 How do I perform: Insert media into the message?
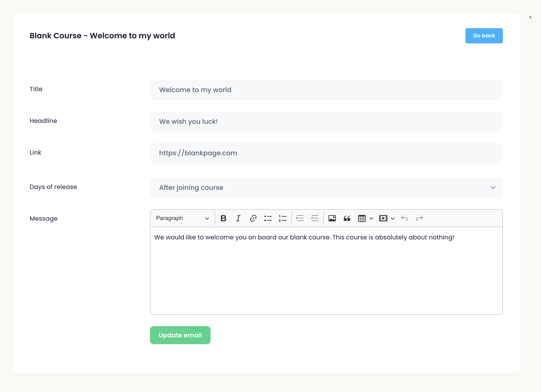coord(383,218)
